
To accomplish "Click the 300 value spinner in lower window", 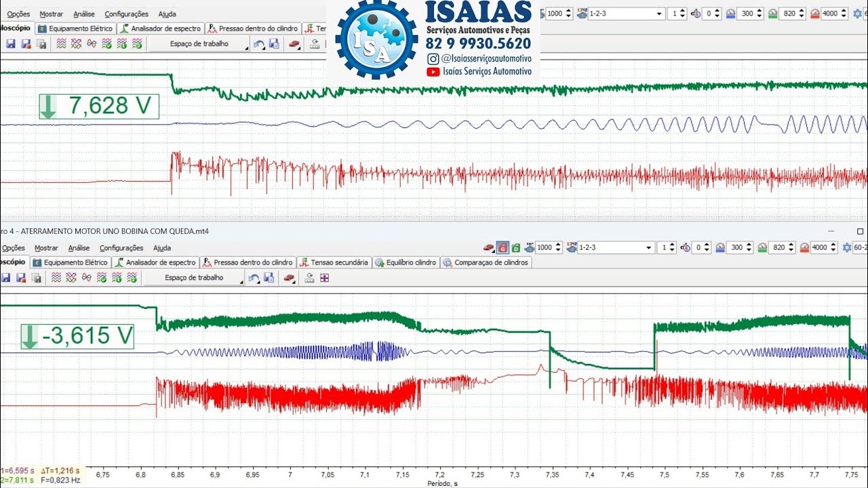I will click(741, 247).
